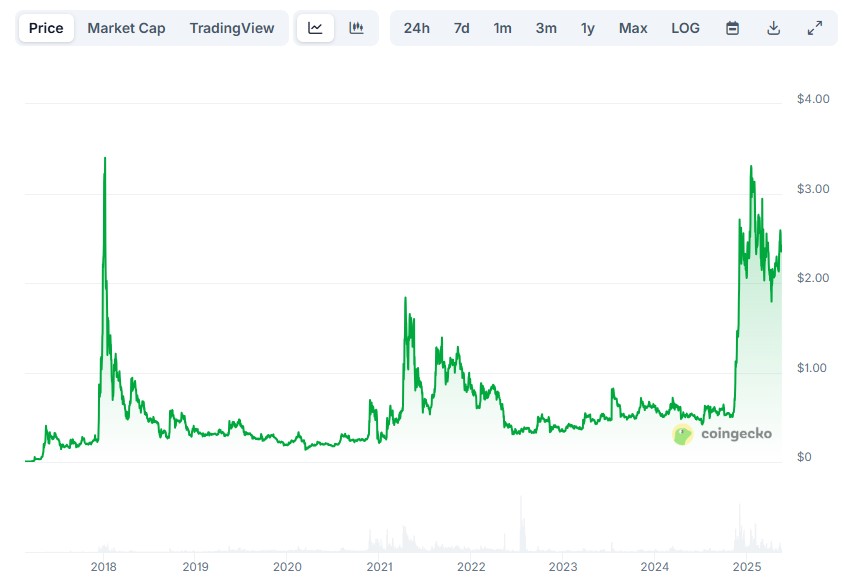Toggle LOG scale

point(685,28)
